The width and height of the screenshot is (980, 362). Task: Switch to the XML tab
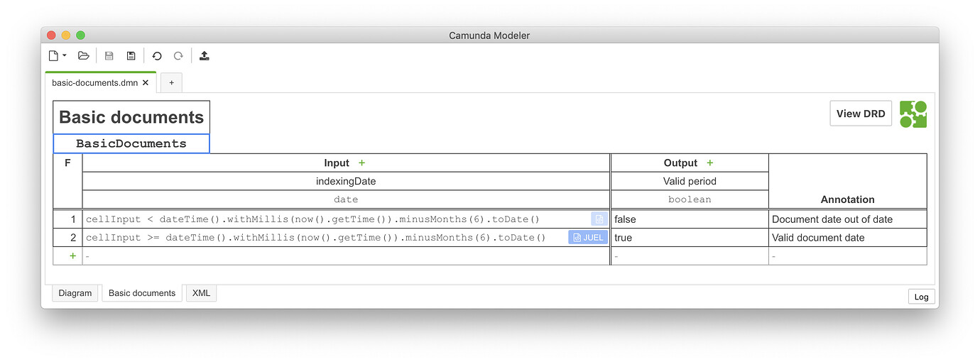201,293
